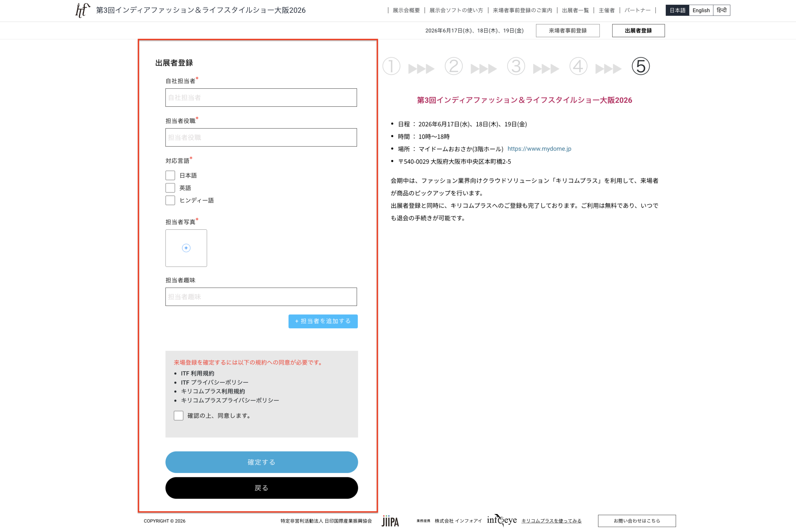
Task: Open 出展者一覧 menu item
Action: tap(575, 11)
